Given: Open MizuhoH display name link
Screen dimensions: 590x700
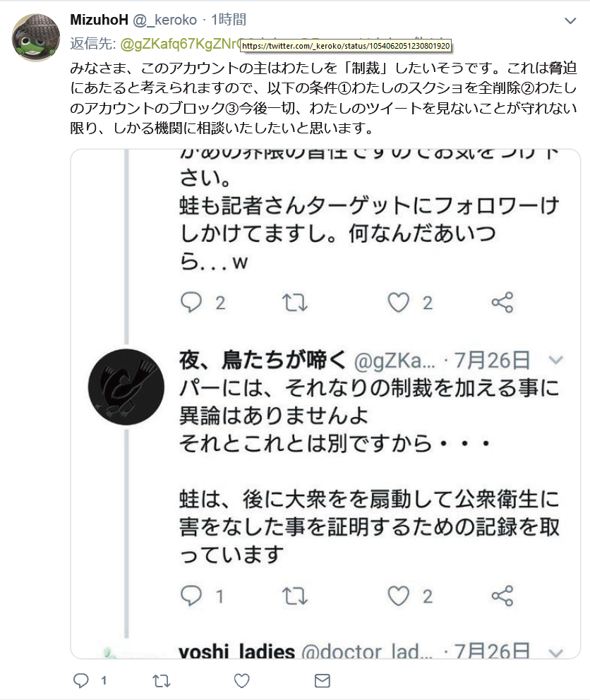Looking at the screenshot, I should (99, 20).
